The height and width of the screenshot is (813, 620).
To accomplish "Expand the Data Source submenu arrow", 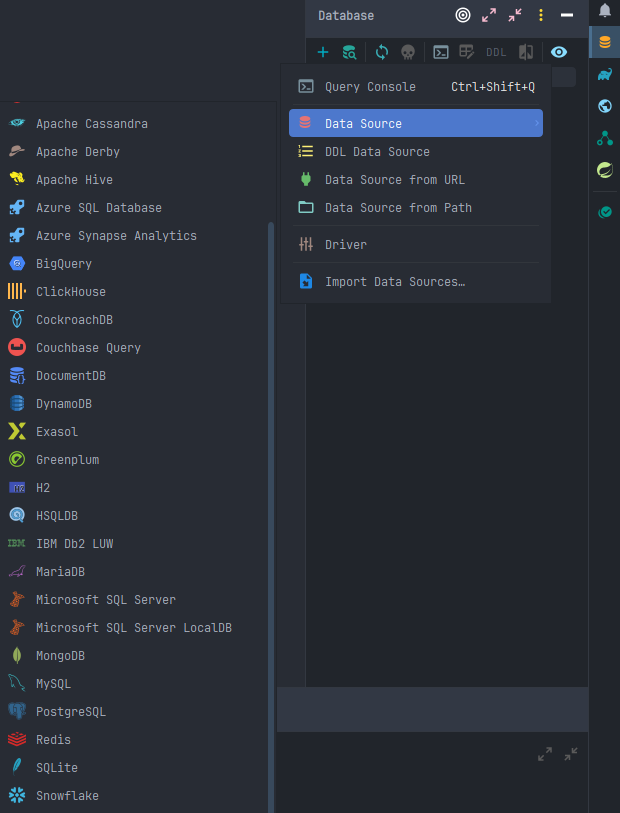I will [537, 123].
